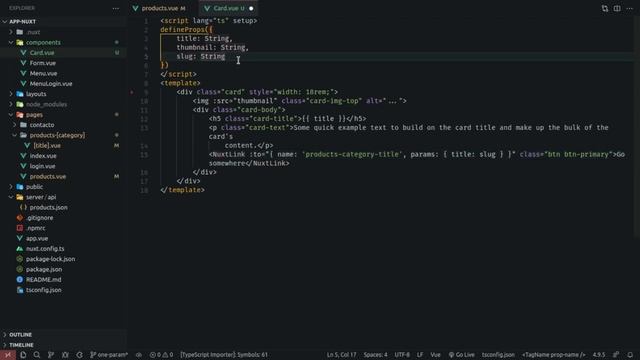Open .npmrc file

[63, 228]
